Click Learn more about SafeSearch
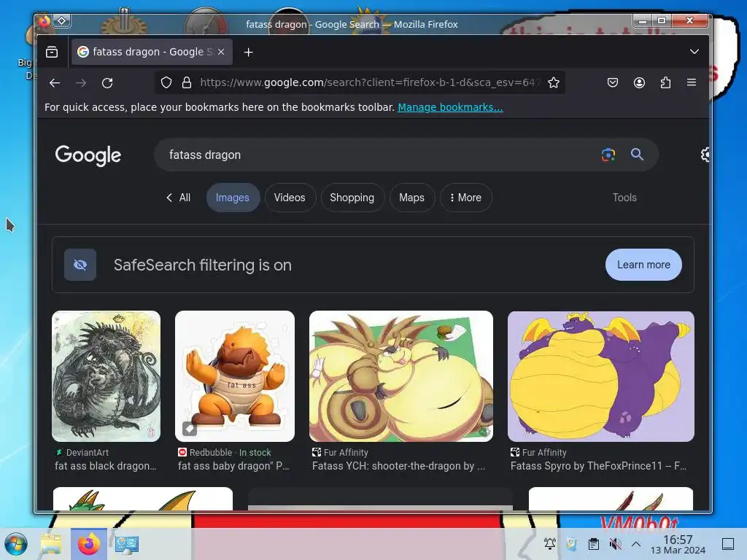The width and height of the screenshot is (747, 560). click(643, 265)
